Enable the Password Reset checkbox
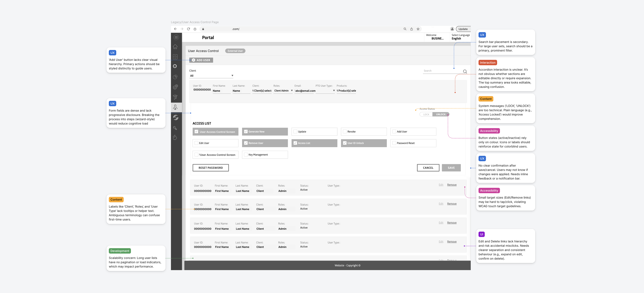644x293 pixels. point(395,143)
